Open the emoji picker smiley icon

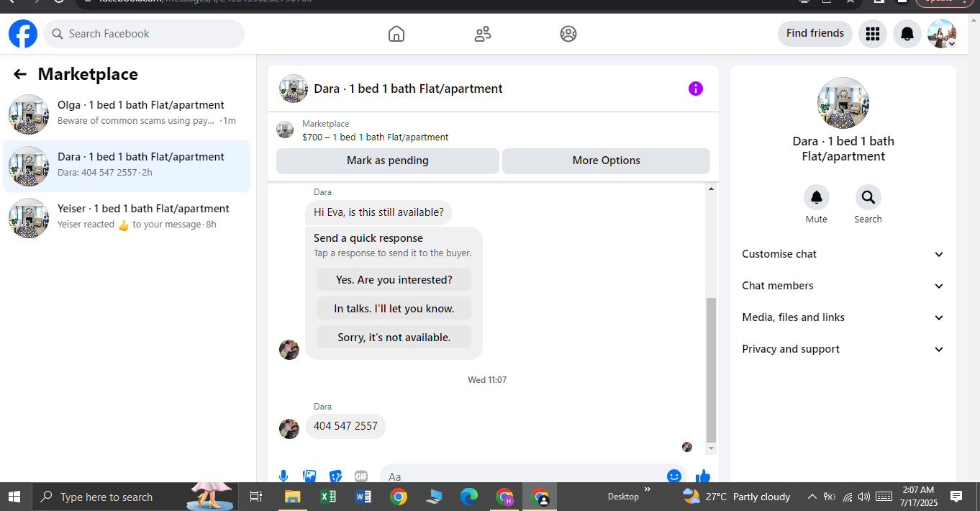pos(674,476)
